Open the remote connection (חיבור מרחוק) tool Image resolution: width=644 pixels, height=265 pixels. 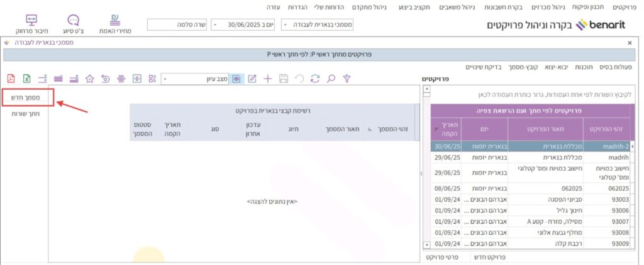point(32,24)
